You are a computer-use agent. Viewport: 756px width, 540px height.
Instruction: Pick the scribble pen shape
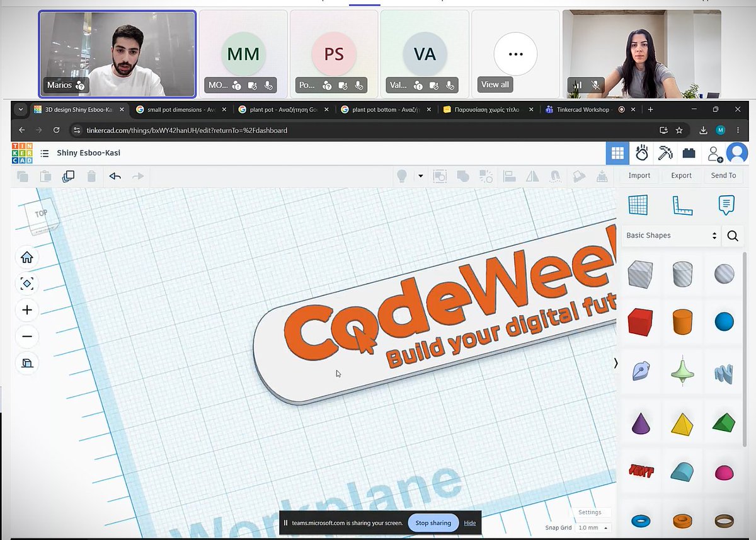click(640, 370)
